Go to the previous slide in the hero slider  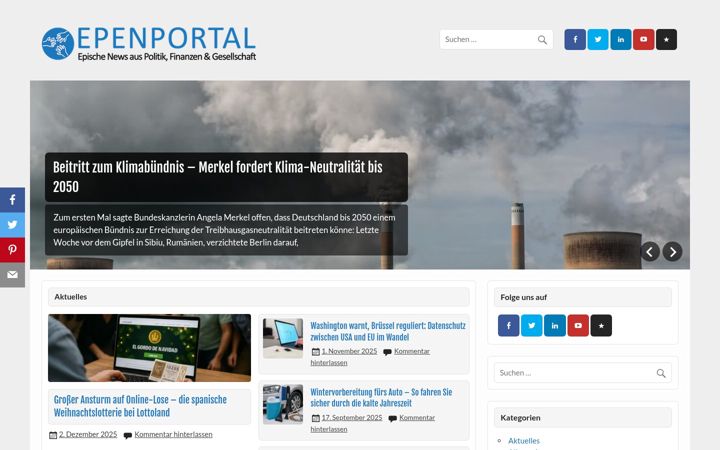point(650,252)
